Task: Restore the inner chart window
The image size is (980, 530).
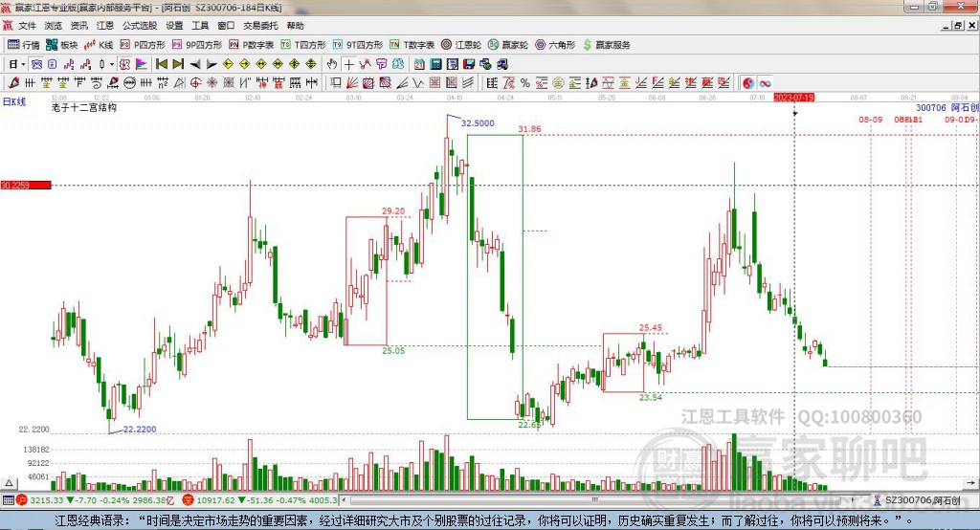Action: point(958,26)
